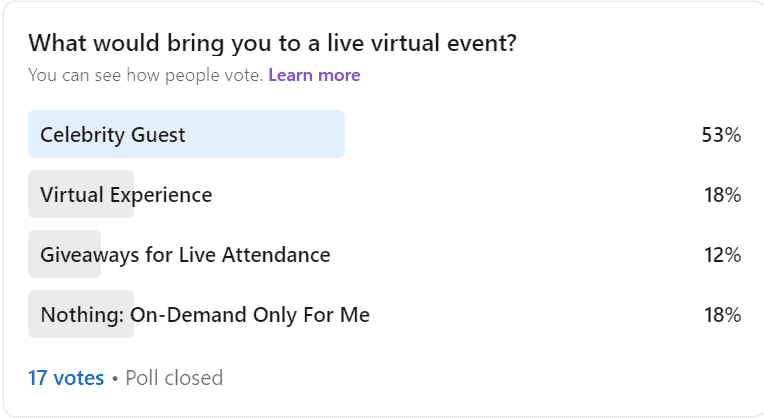
Task: Click the gray Giveaways progress bar
Action: coord(64,254)
